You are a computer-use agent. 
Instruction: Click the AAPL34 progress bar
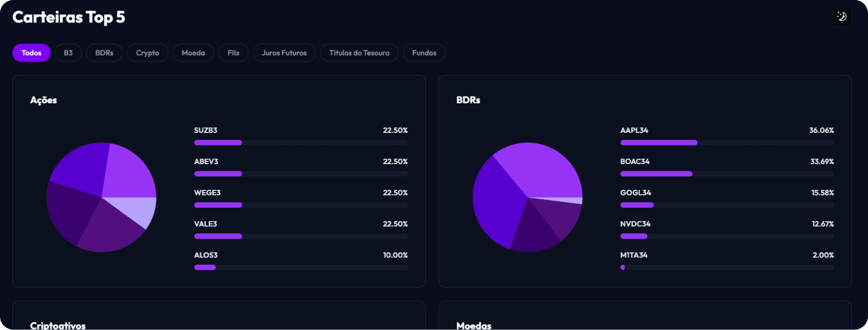[x=727, y=142]
